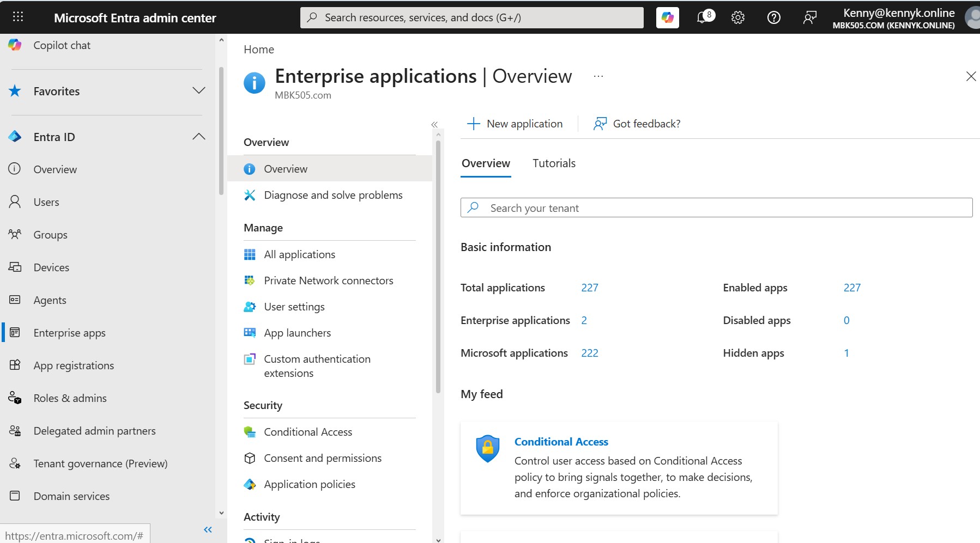Click the App registrations icon in sidebar
Screen dimensions: 980x543
pos(15,365)
